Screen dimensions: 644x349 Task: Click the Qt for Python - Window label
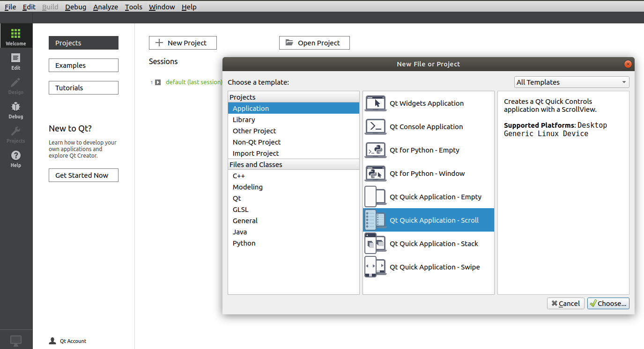[x=427, y=174]
